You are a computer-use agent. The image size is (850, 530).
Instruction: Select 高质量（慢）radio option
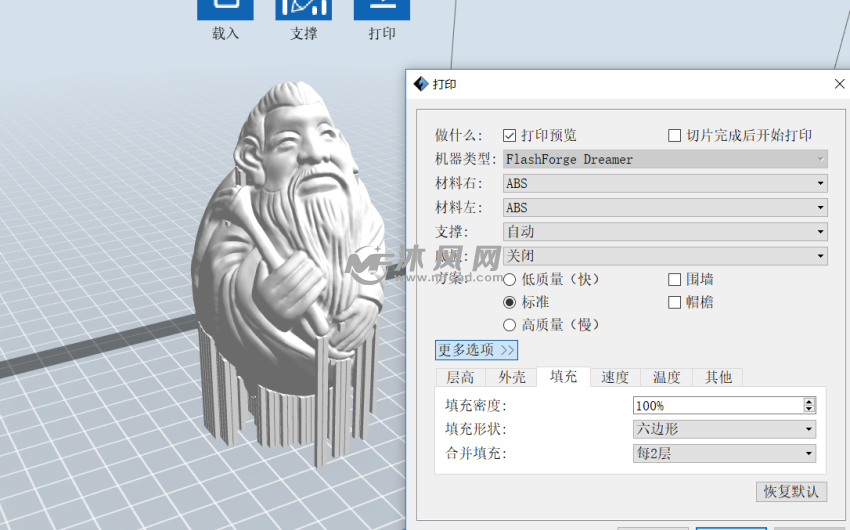coord(510,325)
